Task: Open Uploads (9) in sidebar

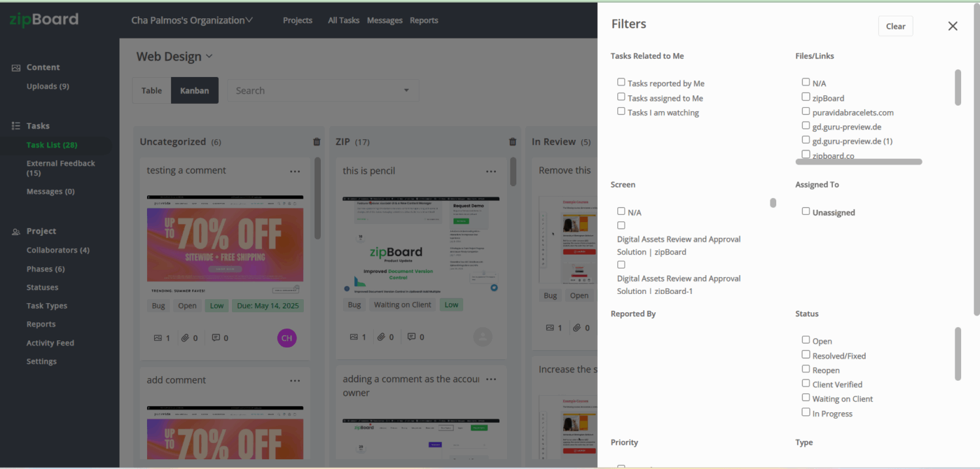Action: click(48, 86)
